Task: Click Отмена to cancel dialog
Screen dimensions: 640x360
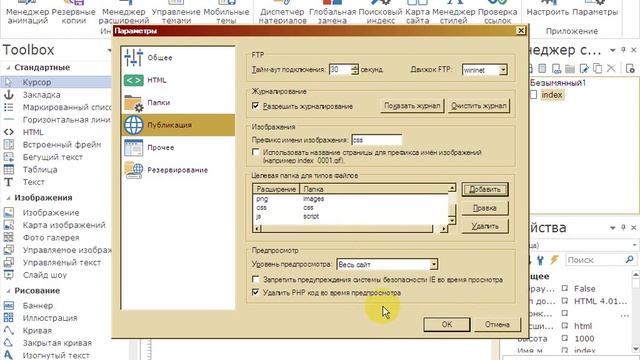Action: click(497, 324)
